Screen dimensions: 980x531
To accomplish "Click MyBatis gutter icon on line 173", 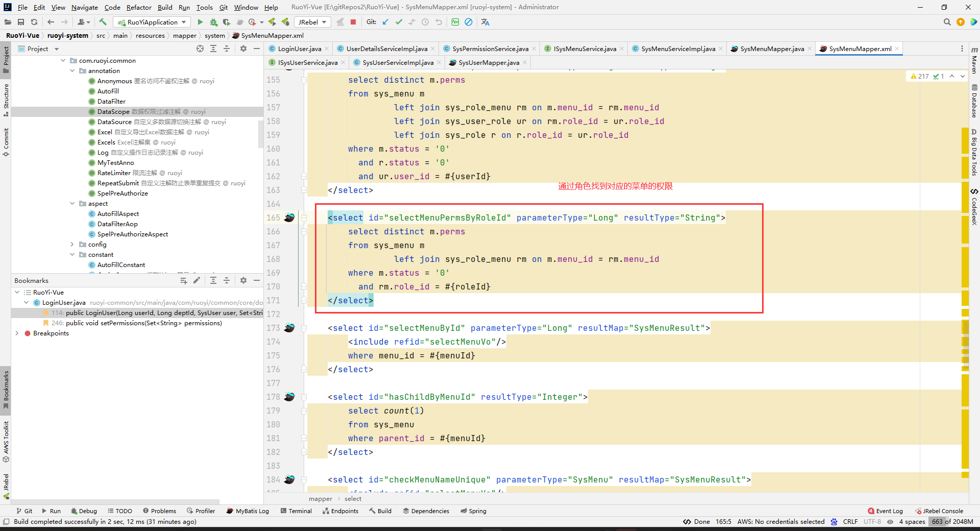I will click(289, 328).
